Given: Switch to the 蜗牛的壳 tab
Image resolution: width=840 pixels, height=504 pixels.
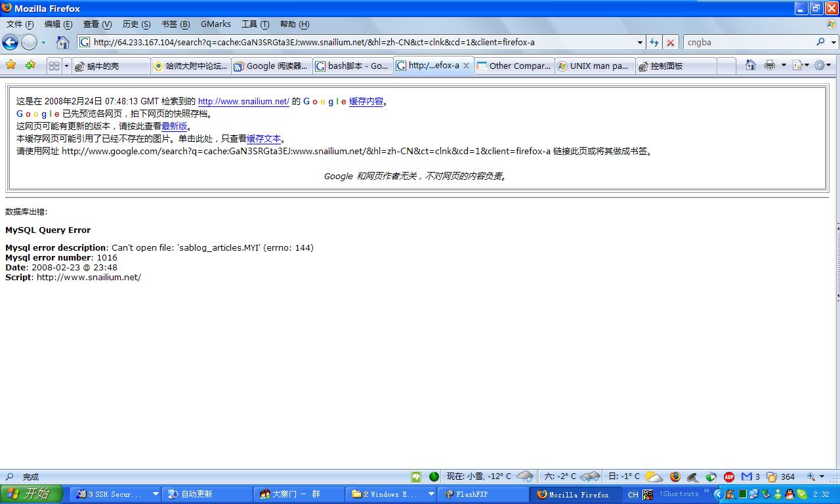Looking at the screenshot, I should [x=111, y=66].
